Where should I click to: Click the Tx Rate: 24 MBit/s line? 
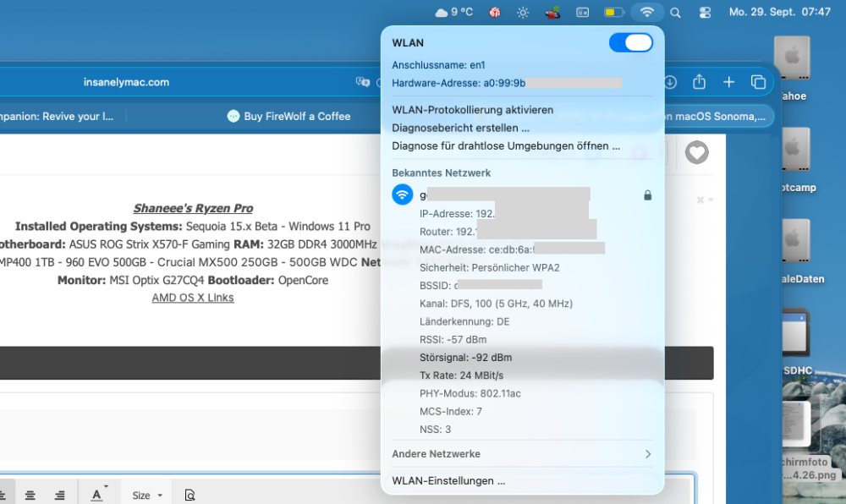(461, 375)
